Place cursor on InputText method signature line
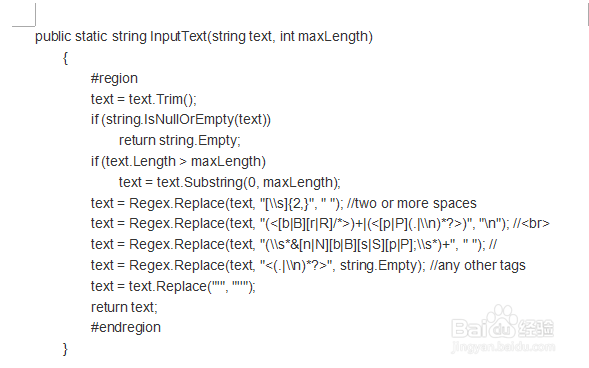 pos(204,36)
